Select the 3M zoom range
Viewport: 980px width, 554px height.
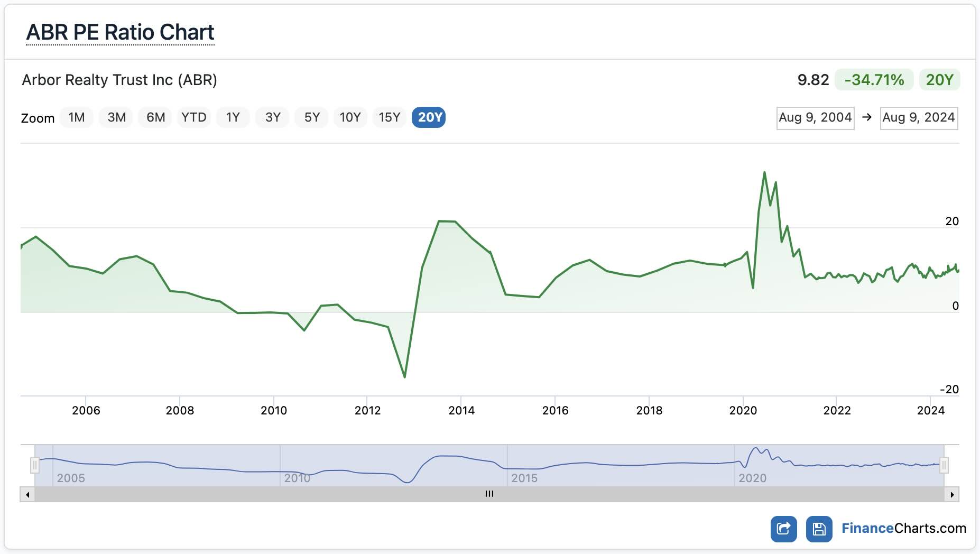pyautogui.click(x=116, y=117)
